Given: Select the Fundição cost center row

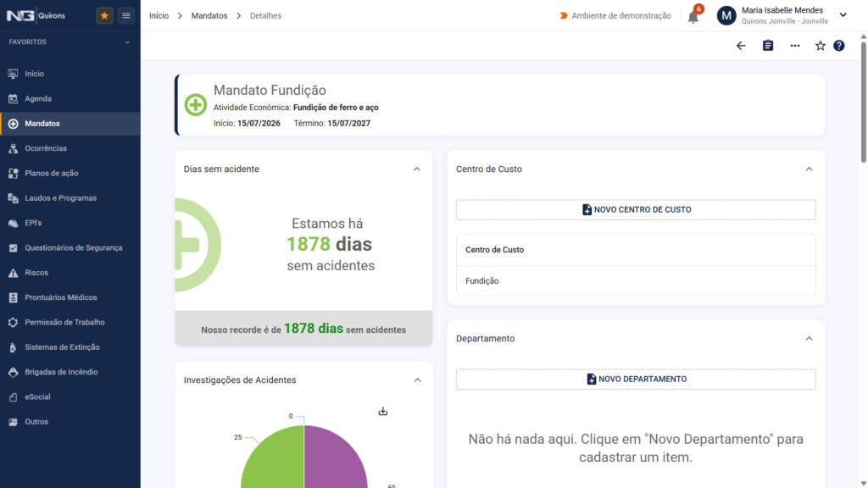Looking at the screenshot, I should pyautogui.click(x=636, y=281).
